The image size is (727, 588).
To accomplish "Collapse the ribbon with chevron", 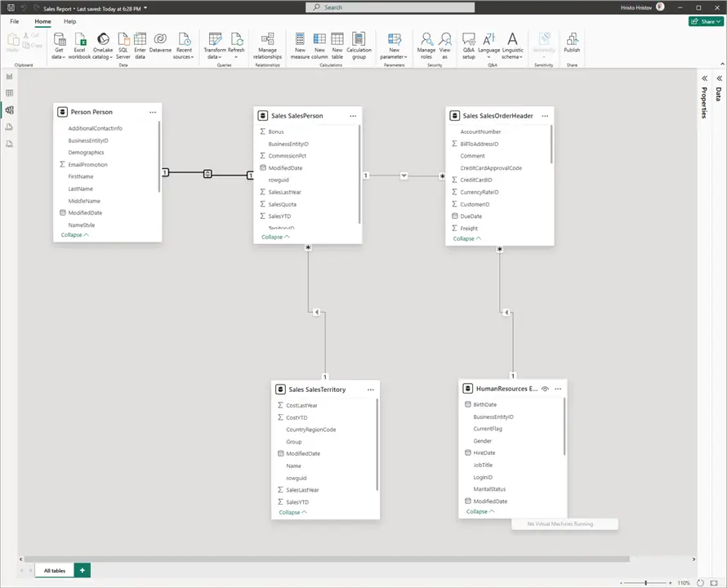I will (x=722, y=64).
